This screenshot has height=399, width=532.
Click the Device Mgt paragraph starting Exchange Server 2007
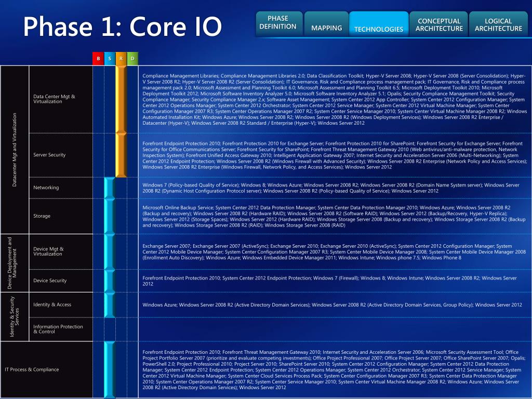click(334, 252)
